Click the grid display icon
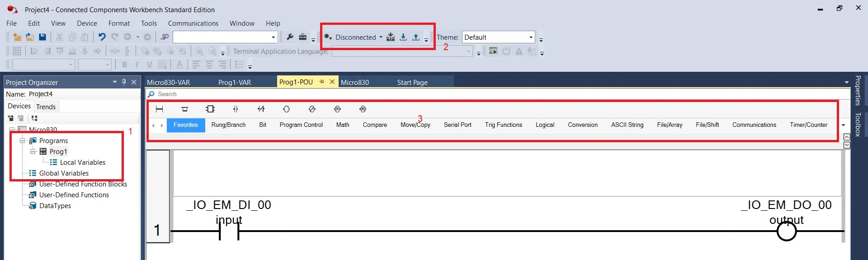This screenshot has height=260, width=868. [x=17, y=51]
